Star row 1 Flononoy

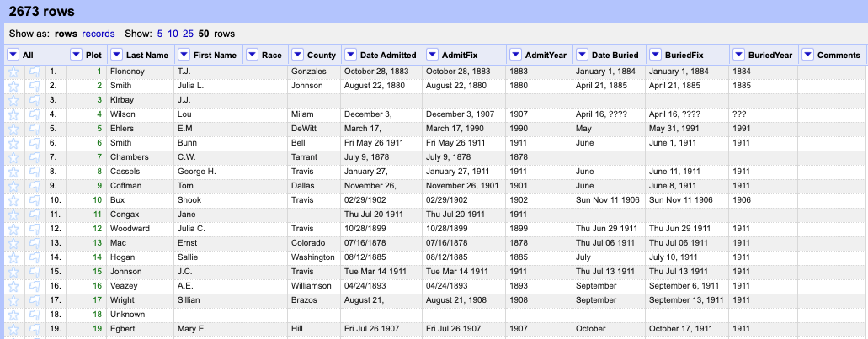coord(13,72)
